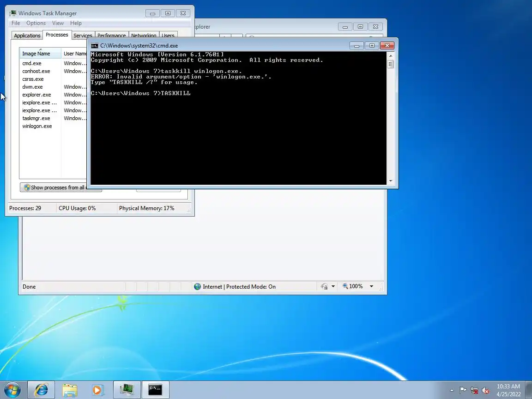Launch Windows Media Player from taskbar
This screenshot has height=399, width=532.
[x=98, y=390]
